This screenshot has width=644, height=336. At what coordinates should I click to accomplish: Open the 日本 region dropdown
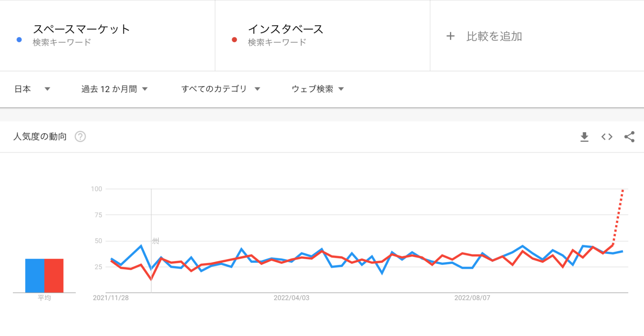click(32, 89)
